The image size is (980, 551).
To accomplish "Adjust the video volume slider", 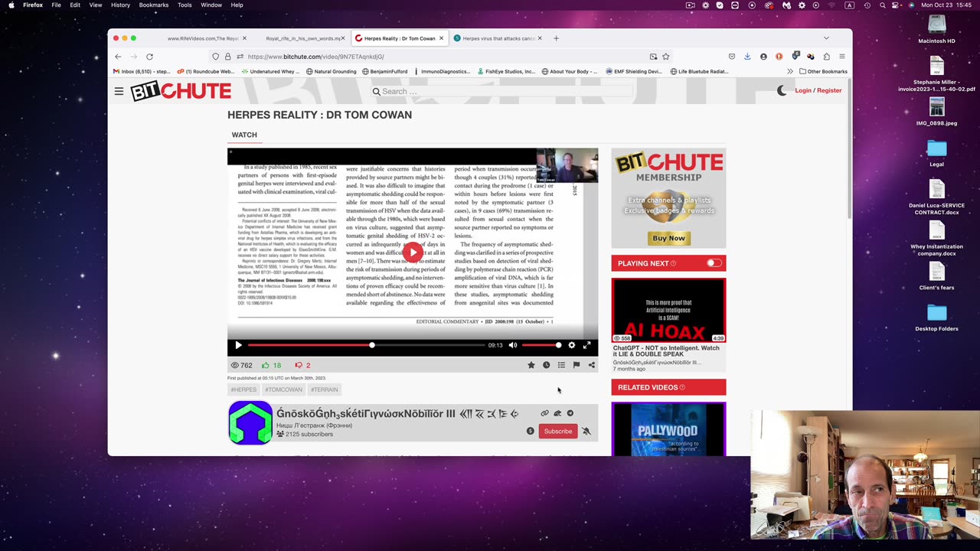I will point(542,345).
